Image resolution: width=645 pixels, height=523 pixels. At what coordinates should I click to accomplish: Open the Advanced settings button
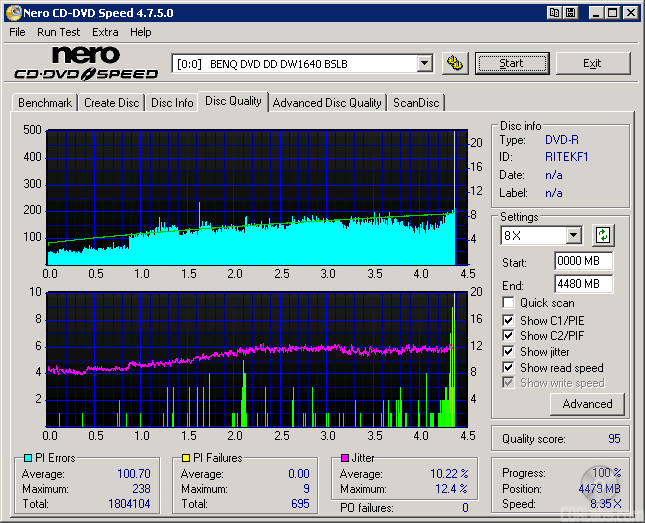[x=587, y=404]
